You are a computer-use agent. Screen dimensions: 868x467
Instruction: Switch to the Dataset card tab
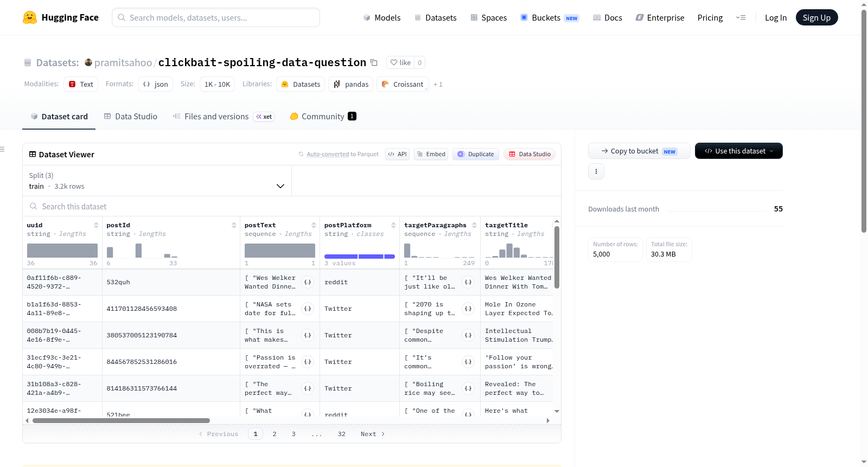point(59,116)
